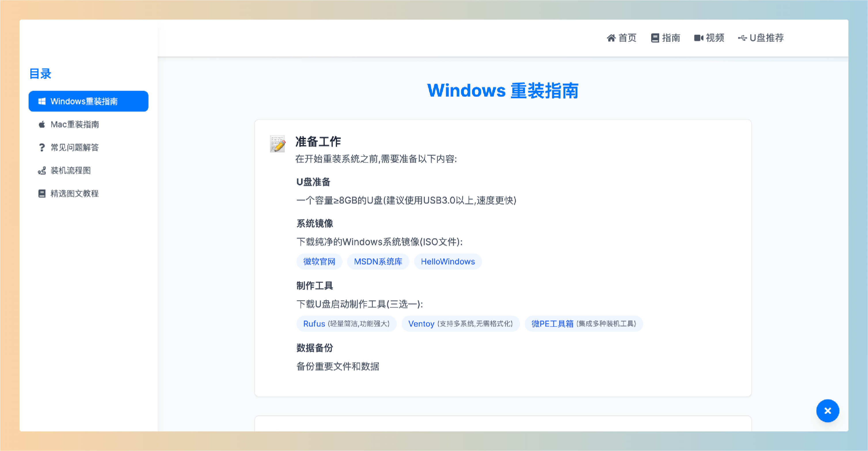Click the Apple icon beside Mac重装指南
The height and width of the screenshot is (451, 868).
pyautogui.click(x=42, y=124)
